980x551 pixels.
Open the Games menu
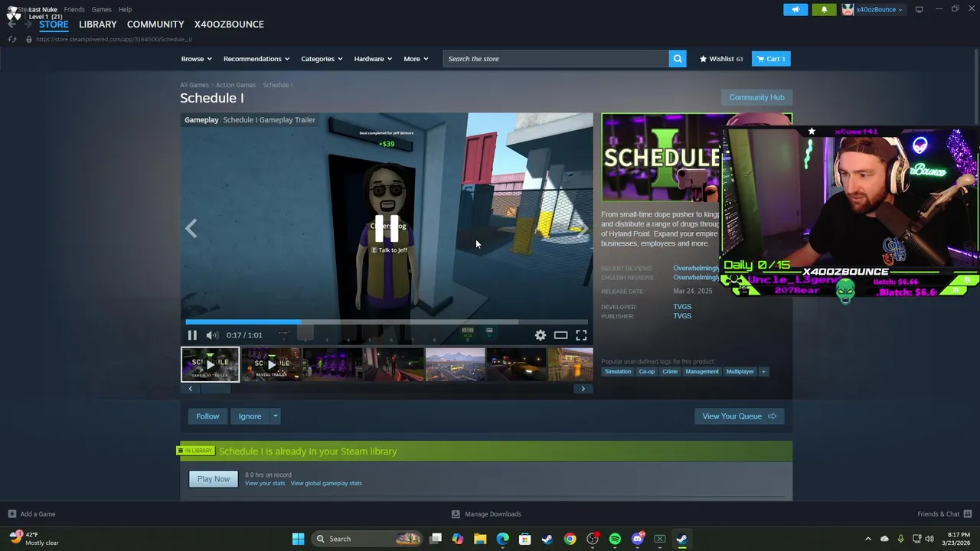pyautogui.click(x=101, y=9)
